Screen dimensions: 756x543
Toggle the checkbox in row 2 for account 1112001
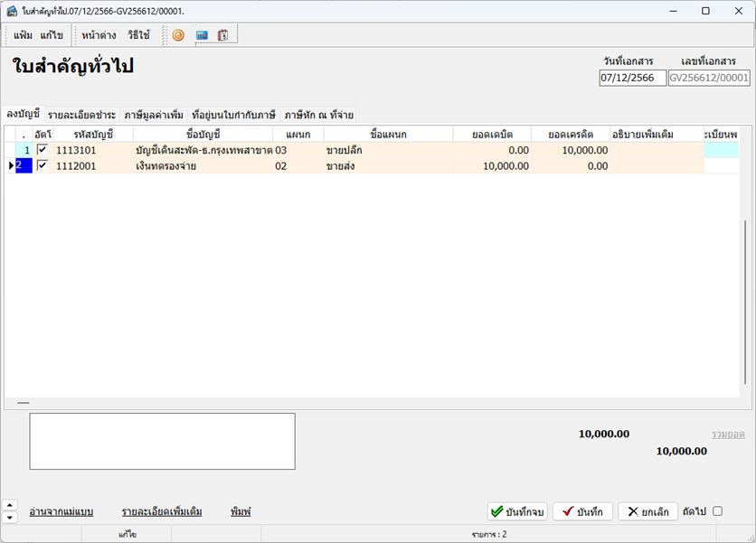[42, 165]
